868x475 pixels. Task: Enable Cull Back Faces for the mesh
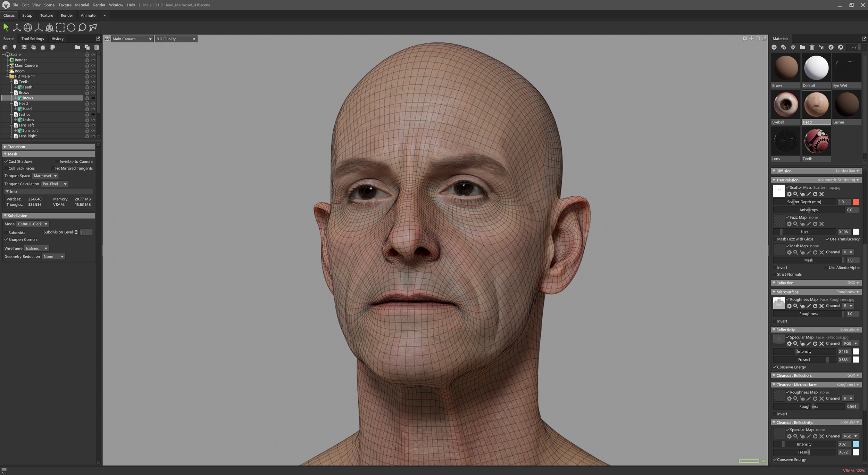pyautogui.click(x=6, y=168)
